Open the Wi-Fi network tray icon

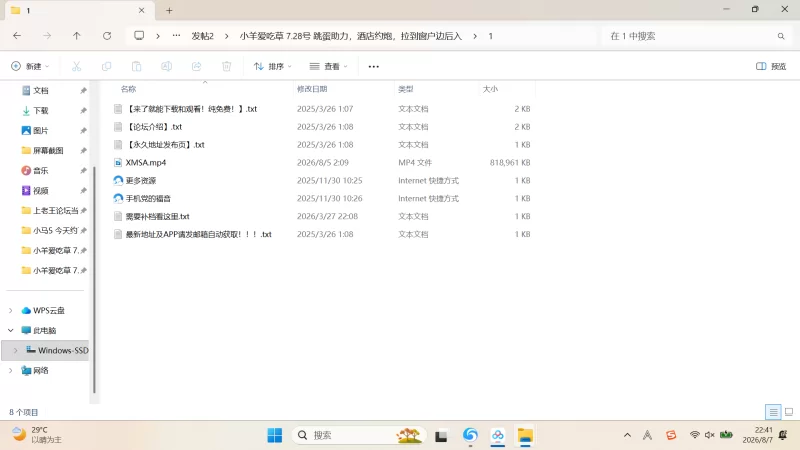coord(694,435)
